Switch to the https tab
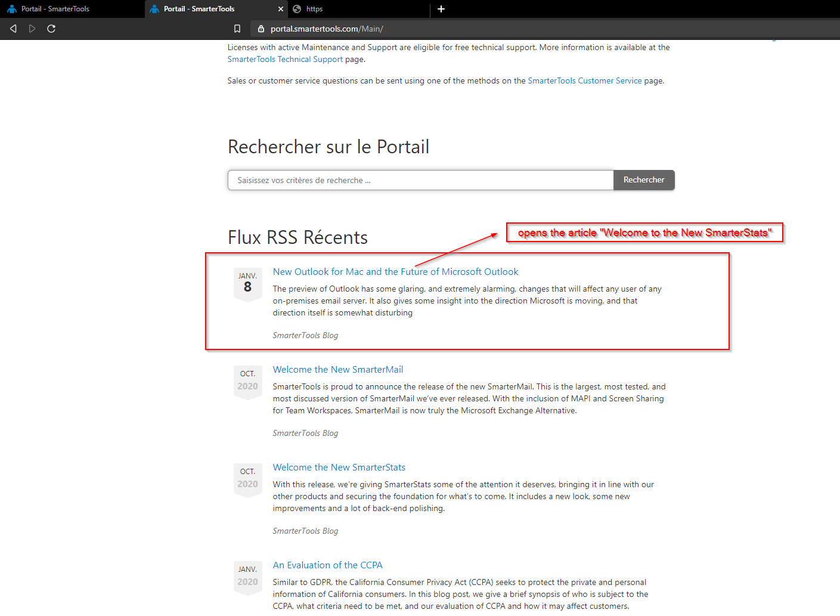This screenshot has width=840, height=616. pos(314,9)
